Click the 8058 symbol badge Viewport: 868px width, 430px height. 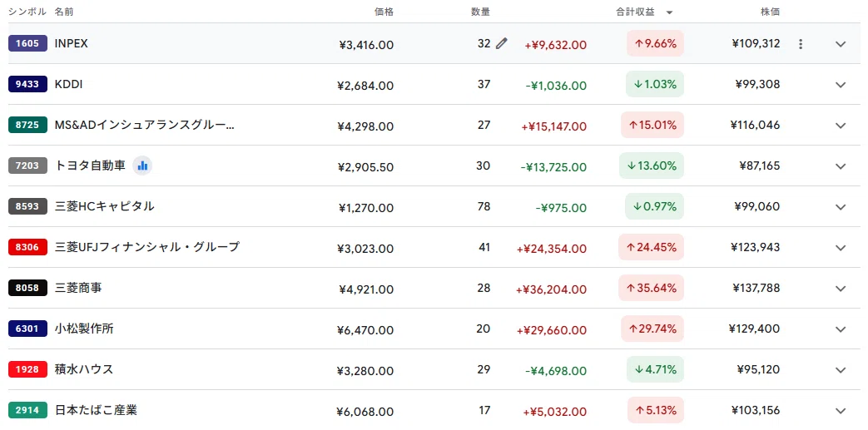point(27,288)
